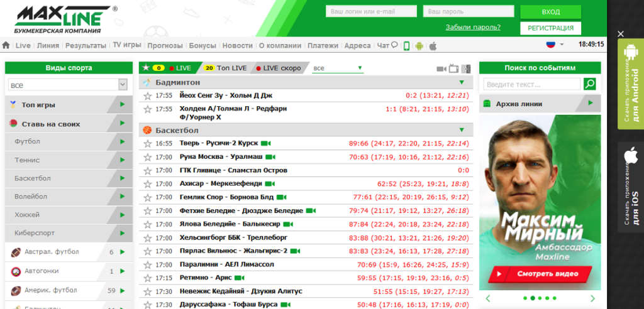Image resolution: width=644 pixels, height=309 pixels.
Task: Go to previous banner slide arrow
Action: [488, 298]
